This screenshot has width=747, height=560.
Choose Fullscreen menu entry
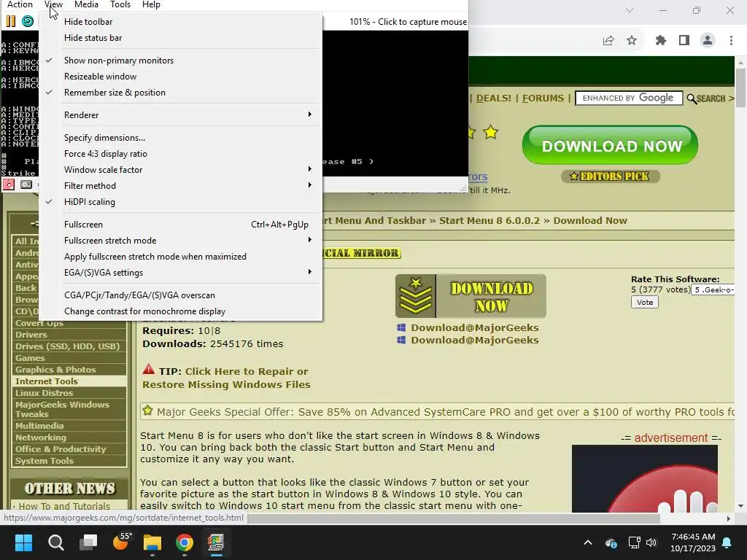181,225
